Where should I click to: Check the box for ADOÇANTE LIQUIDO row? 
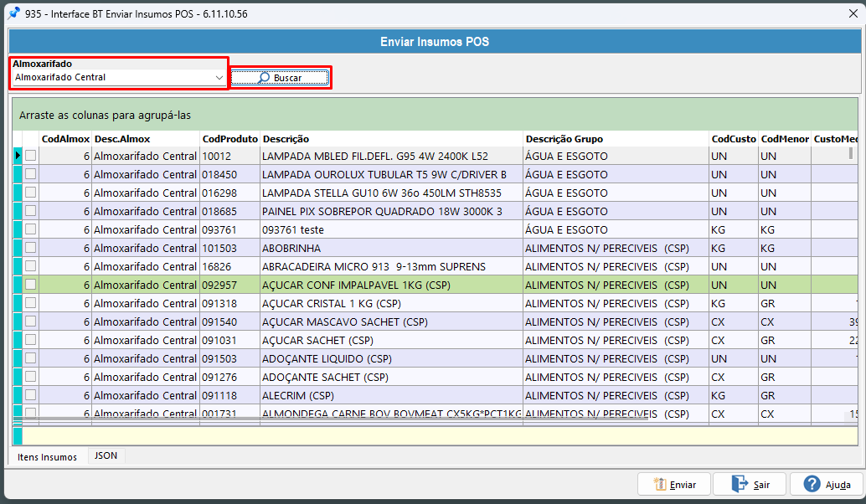click(30, 358)
